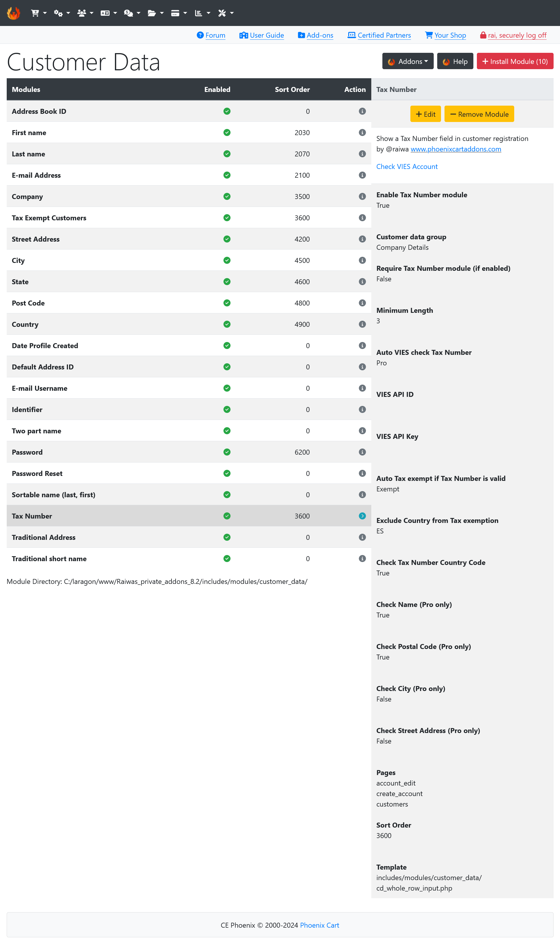Screen dimensions: 560x944
Task: Open the customers group menu icon
Action: [x=81, y=13]
